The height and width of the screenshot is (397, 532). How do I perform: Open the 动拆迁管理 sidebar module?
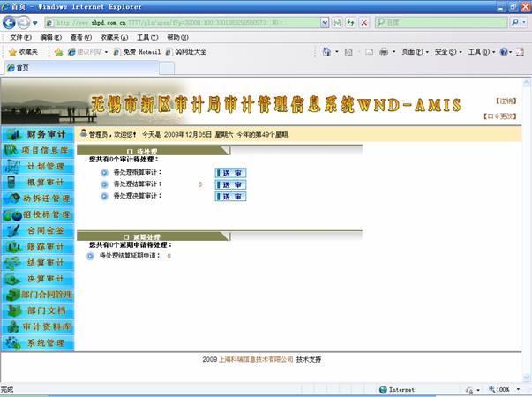(38, 198)
